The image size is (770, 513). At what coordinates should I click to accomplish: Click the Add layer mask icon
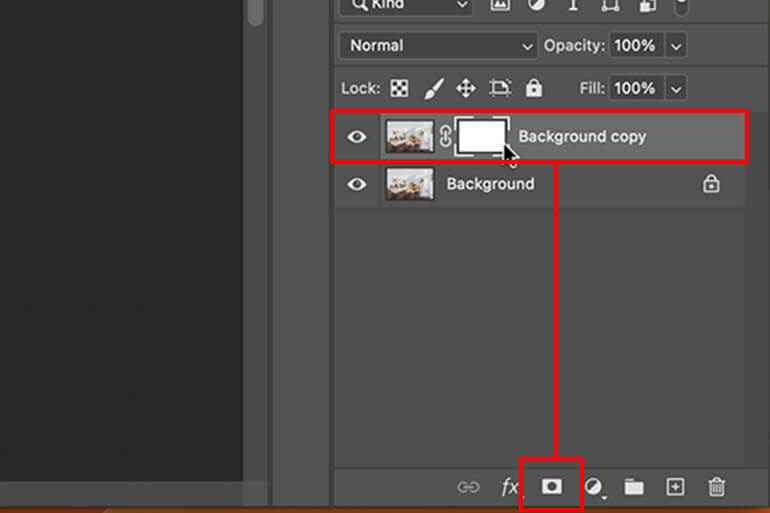click(x=551, y=486)
